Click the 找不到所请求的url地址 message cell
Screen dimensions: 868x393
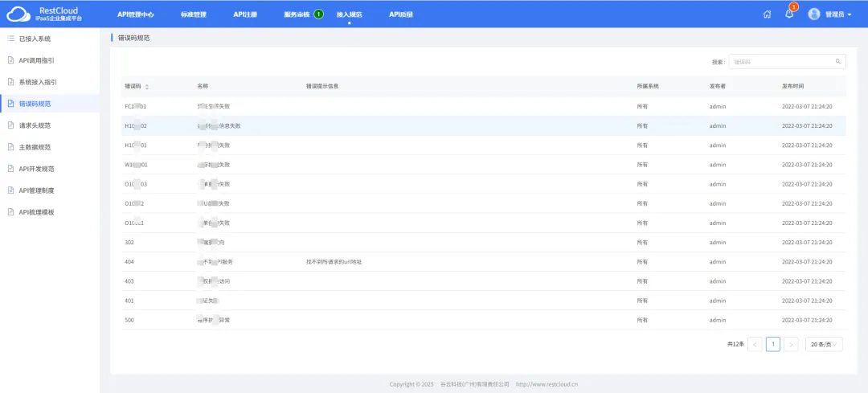coord(334,262)
